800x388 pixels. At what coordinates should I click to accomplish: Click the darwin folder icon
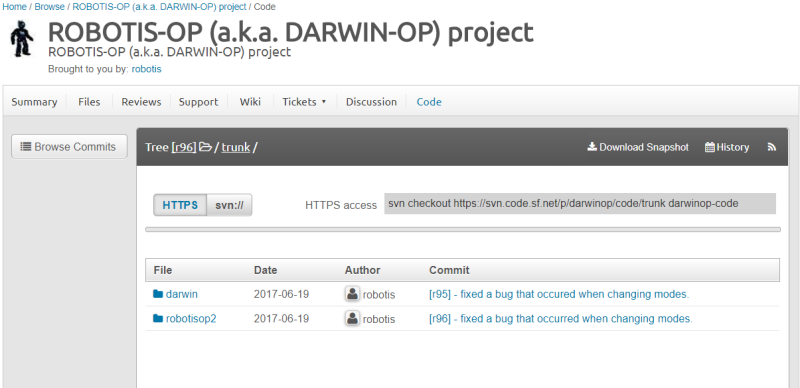[x=158, y=294]
